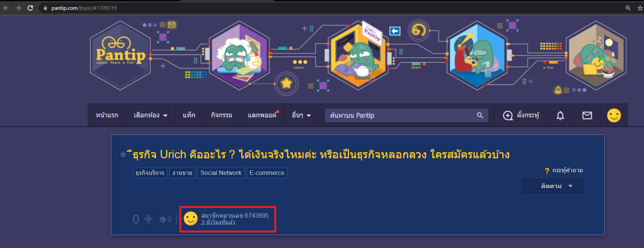This screenshot has height=248, width=644.
Task: Open the messages envelope icon
Action: point(587,115)
